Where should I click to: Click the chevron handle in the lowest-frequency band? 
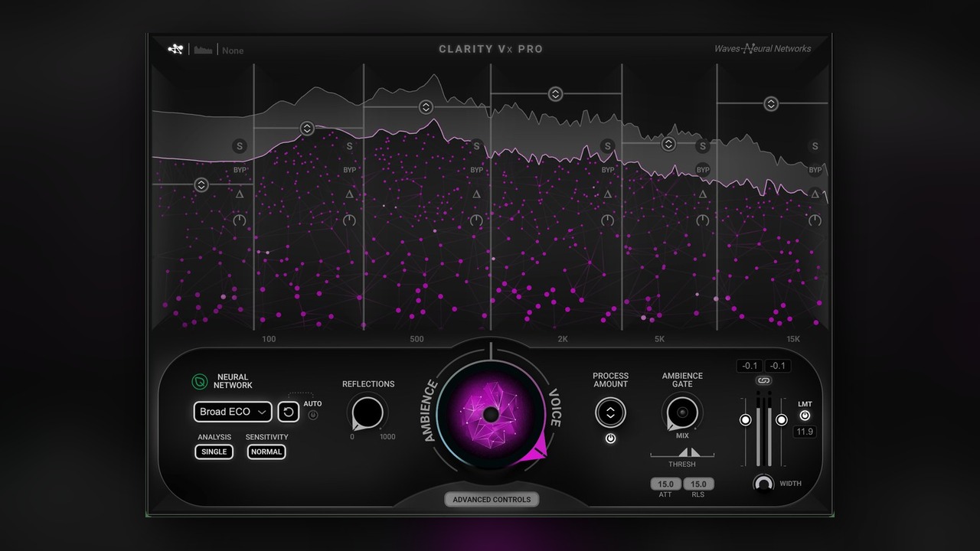tap(201, 184)
